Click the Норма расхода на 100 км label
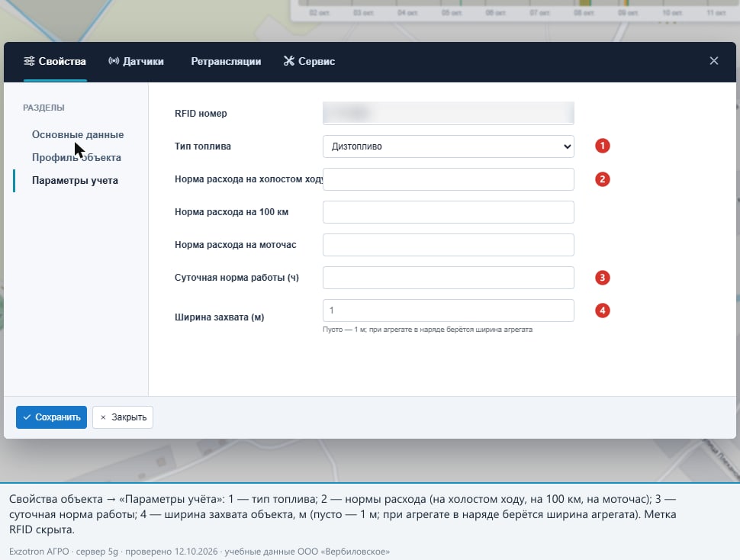Image resolution: width=740 pixels, height=560 pixels. point(231,212)
